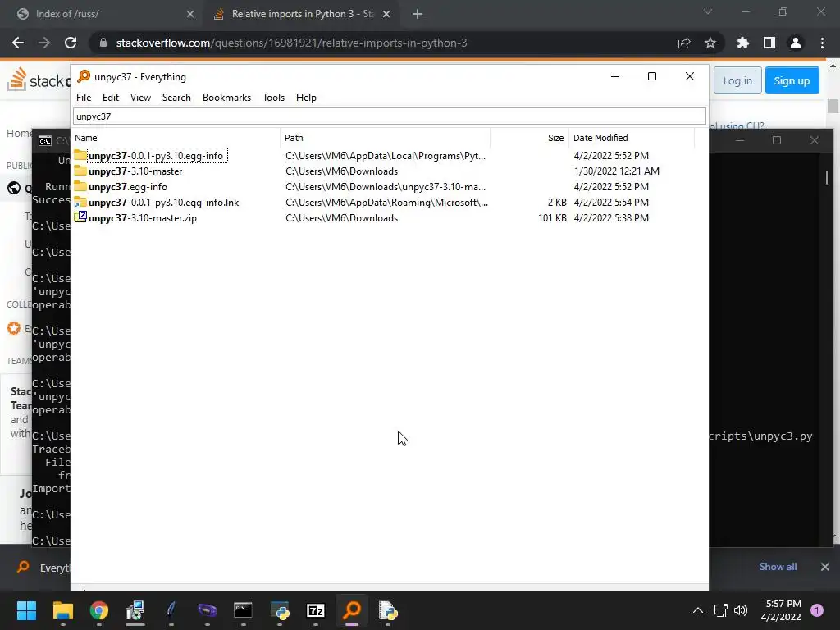
Task: Open the Edit menu in Everything
Action: tap(111, 98)
